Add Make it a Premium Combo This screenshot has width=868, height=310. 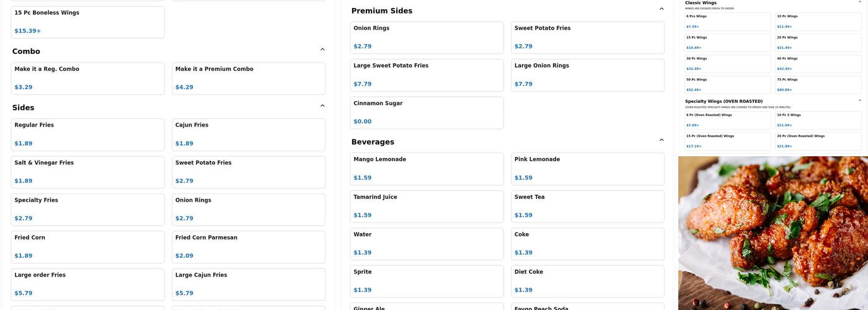tap(248, 78)
